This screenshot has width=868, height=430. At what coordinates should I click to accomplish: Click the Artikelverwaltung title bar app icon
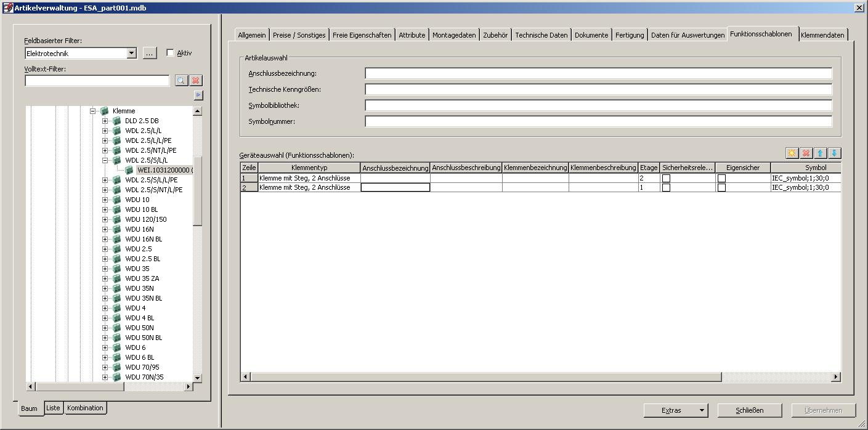[8, 8]
